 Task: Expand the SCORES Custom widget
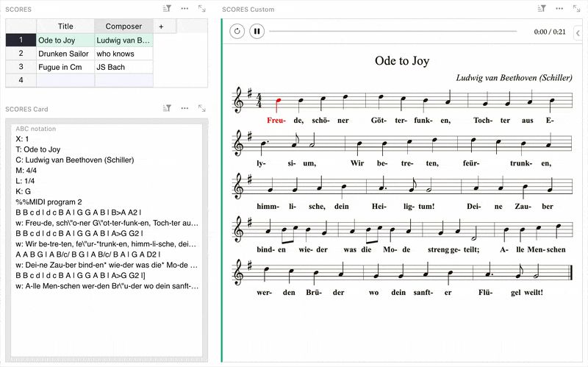576,8
